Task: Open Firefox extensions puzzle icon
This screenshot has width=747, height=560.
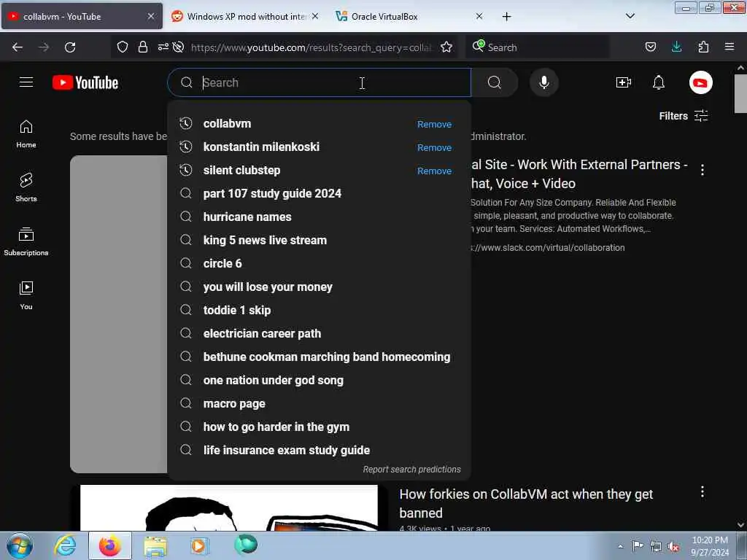Action: [x=703, y=47]
